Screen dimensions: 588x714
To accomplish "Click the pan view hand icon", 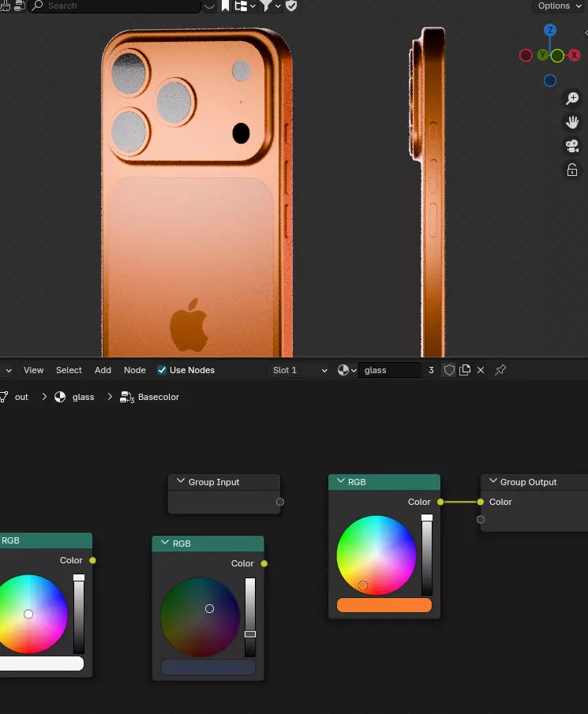I will [x=572, y=122].
